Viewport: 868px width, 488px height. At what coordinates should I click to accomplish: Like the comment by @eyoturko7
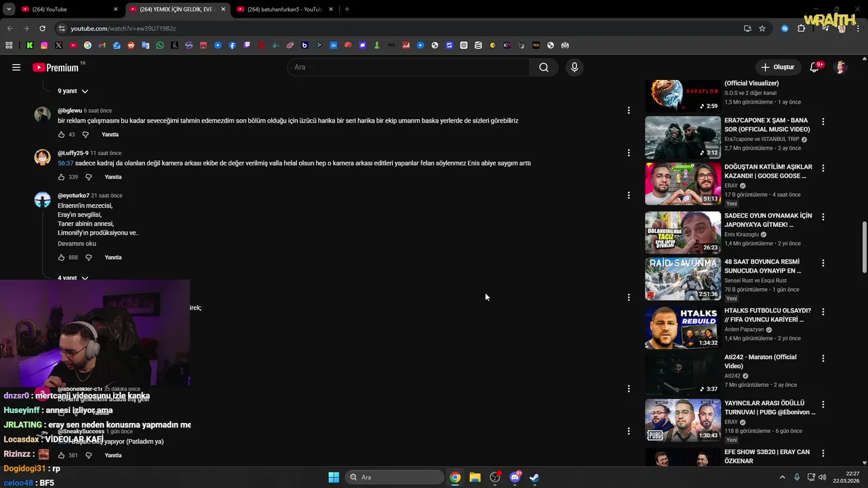point(61,258)
